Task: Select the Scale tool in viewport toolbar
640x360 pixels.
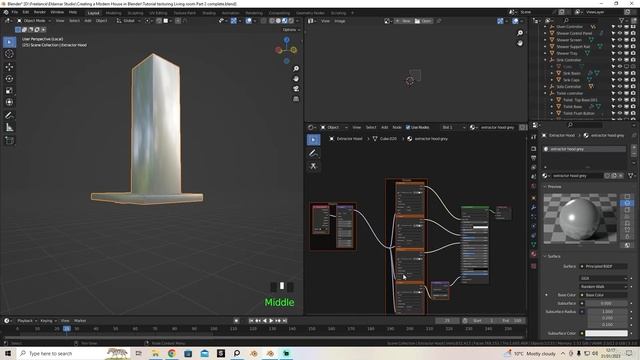Action: point(9,91)
